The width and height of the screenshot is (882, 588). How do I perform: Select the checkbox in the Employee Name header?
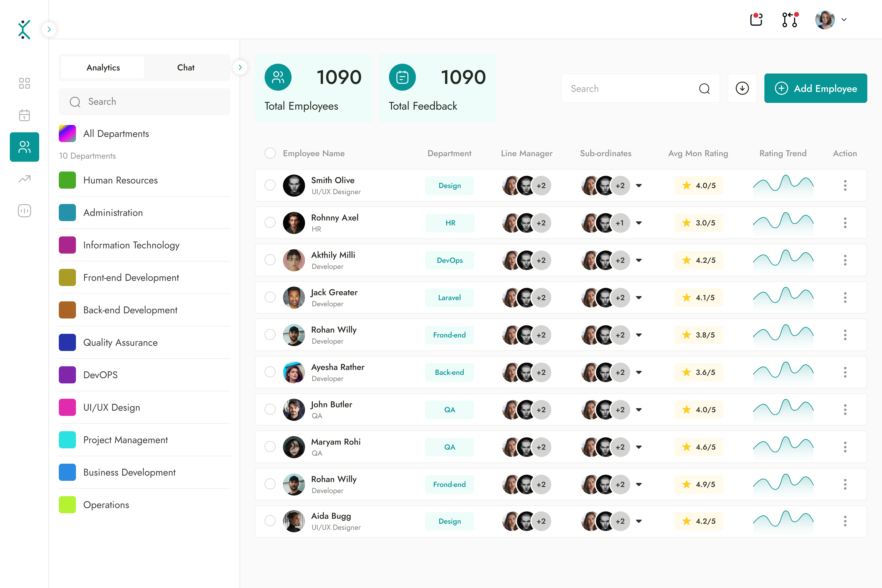click(x=270, y=153)
